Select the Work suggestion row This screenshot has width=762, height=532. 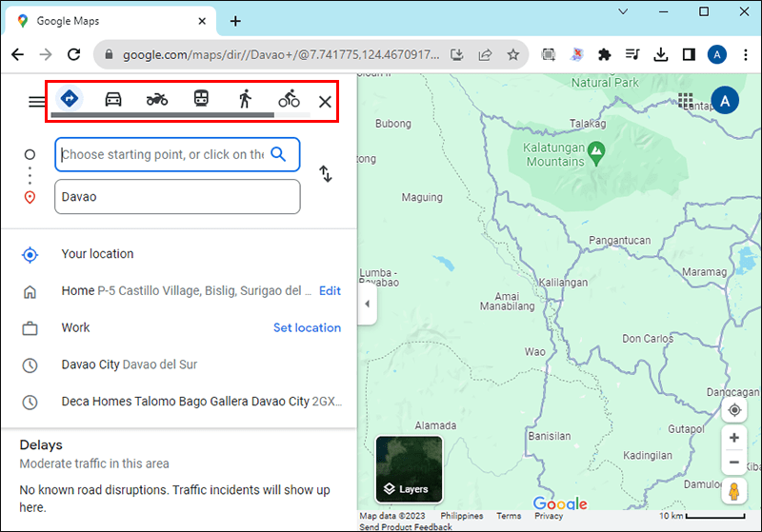[179, 327]
